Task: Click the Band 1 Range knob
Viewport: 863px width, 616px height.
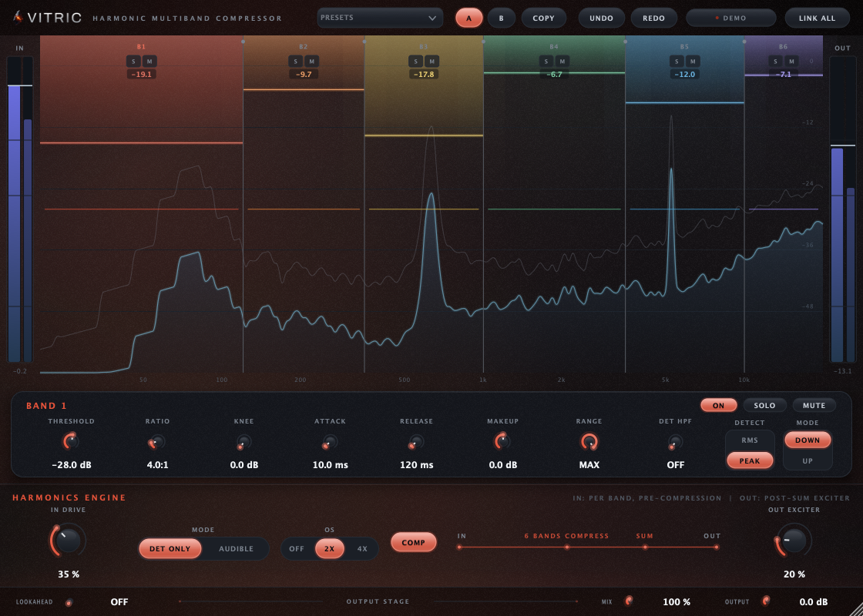Action: pos(589,441)
